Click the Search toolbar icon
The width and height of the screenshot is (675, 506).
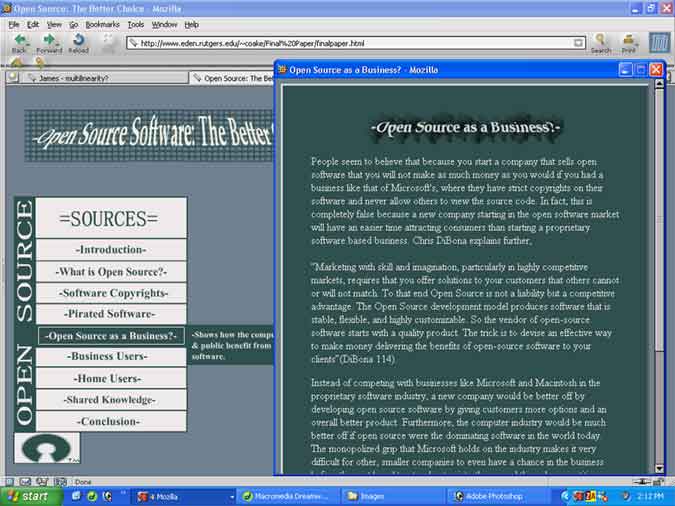coord(600,42)
